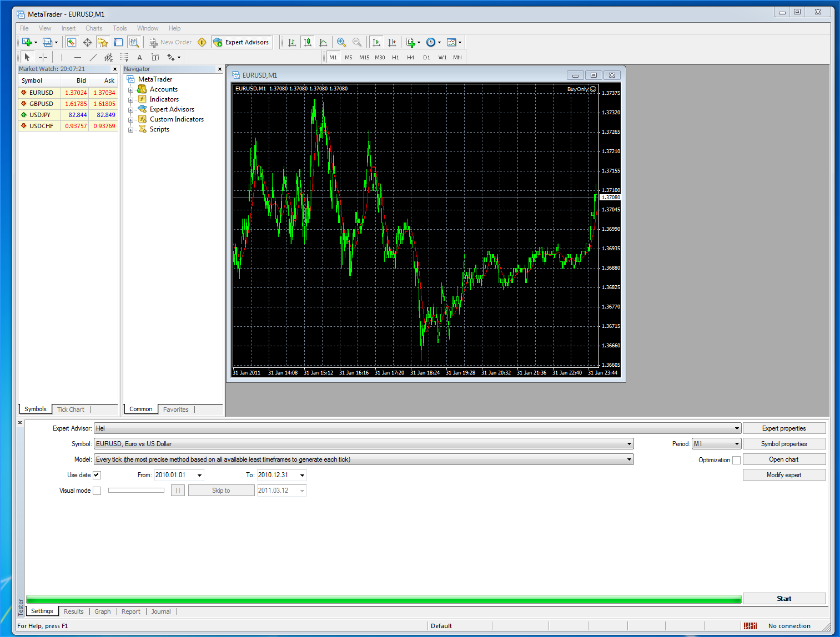The image size is (840, 637).
Task: Click the Zoom In magnifier icon
Action: coord(341,42)
